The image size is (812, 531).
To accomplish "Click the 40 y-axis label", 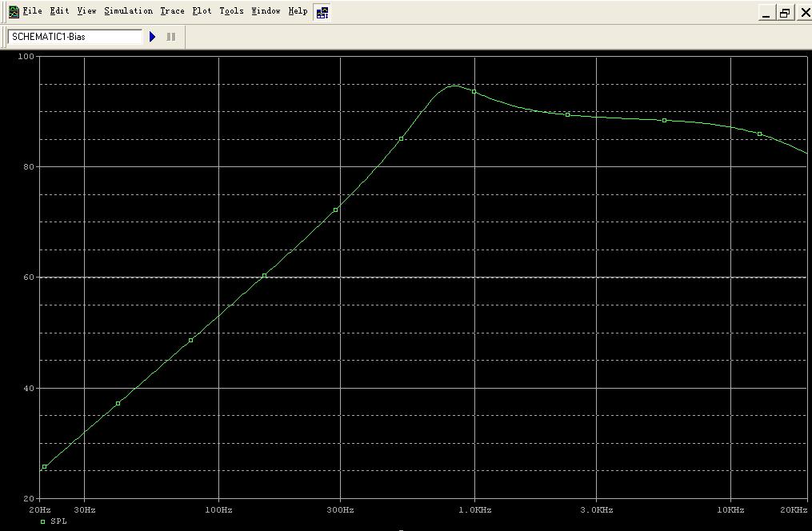I will (x=29, y=388).
